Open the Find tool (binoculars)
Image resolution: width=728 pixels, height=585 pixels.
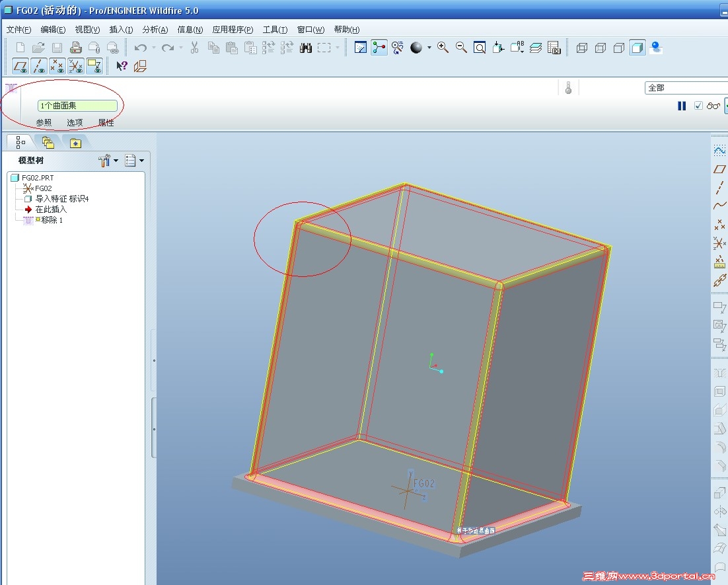click(x=305, y=48)
